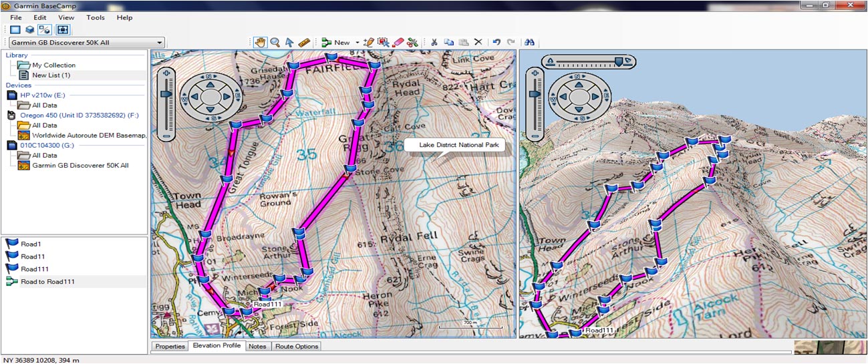The width and height of the screenshot is (868, 364).
Task: Select All Data under HP v210w
Action: click(x=44, y=105)
